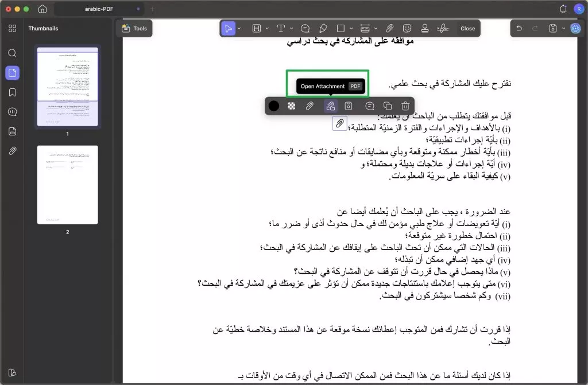
Task: Click the paperclip attachment annotation on page
Action: pyautogui.click(x=340, y=123)
